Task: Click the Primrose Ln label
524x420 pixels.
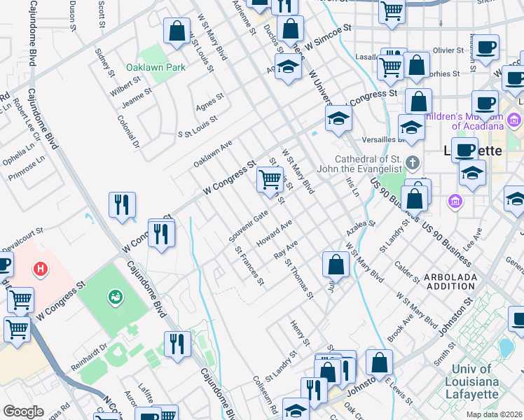Action: pos(26,168)
